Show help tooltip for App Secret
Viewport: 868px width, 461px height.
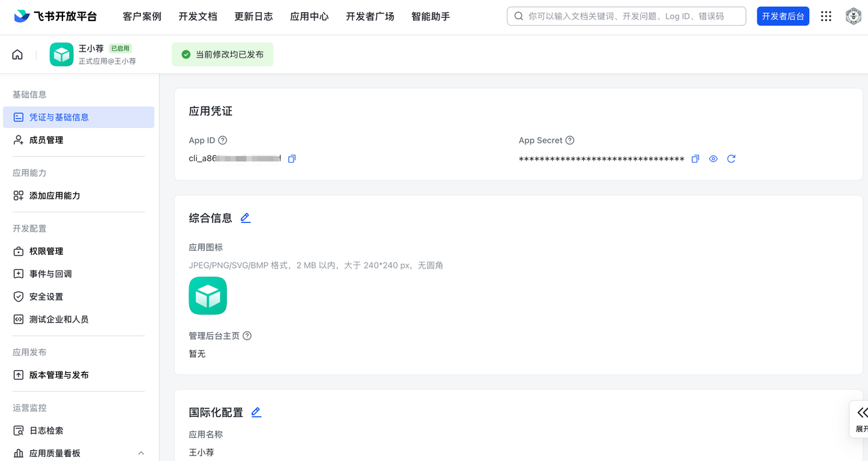[x=570, y=140]
